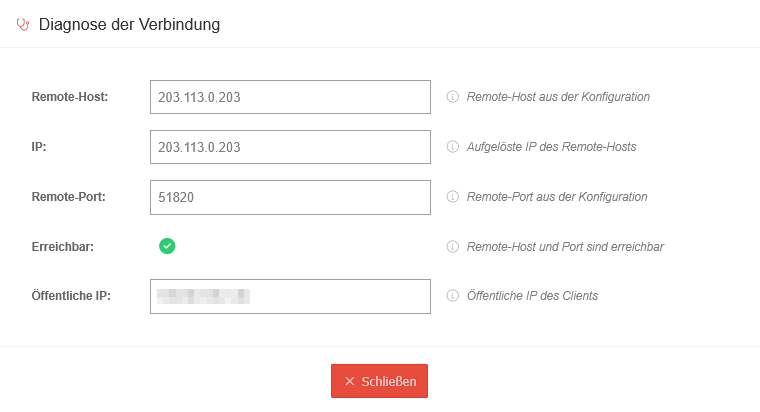Click the stethoscope diagnose icon in the header

pos(23,25)
